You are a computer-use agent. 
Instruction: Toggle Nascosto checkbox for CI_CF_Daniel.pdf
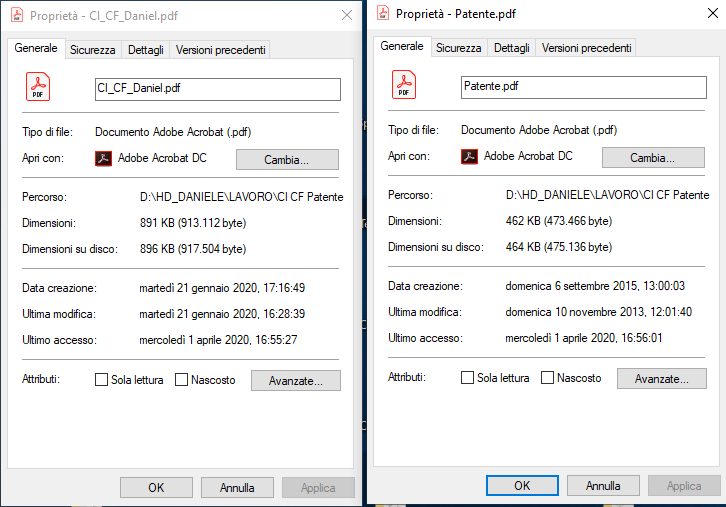(182, 380)
